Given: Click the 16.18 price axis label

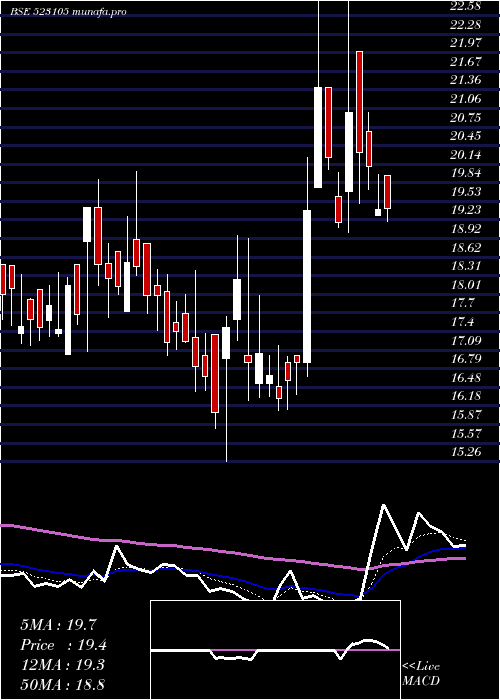Looking at the screenshot, I should (466, 396).
